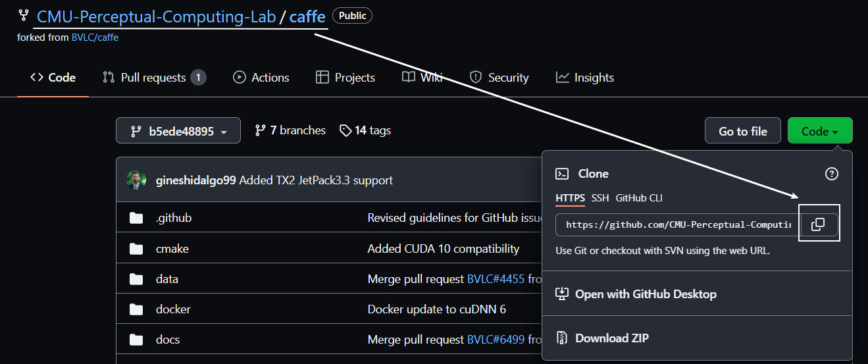Click gineshidalgo99's avatar image

tap(136, 180)
